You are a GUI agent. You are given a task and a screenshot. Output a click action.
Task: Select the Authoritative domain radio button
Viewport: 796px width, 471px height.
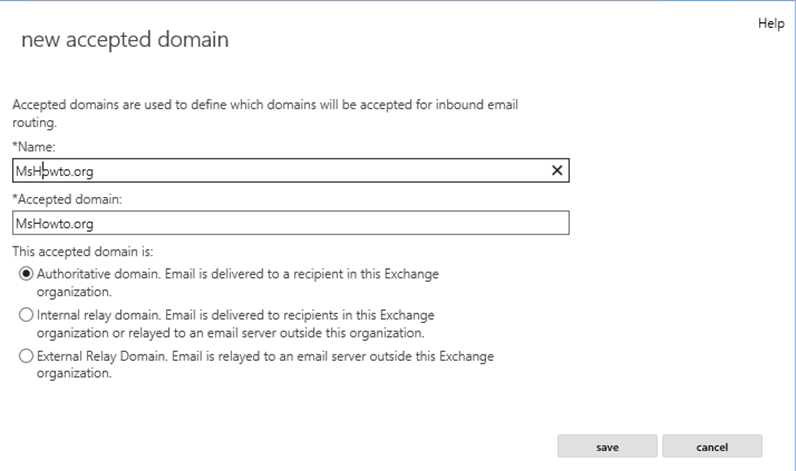pyautogui.click(x=26, y=274)
